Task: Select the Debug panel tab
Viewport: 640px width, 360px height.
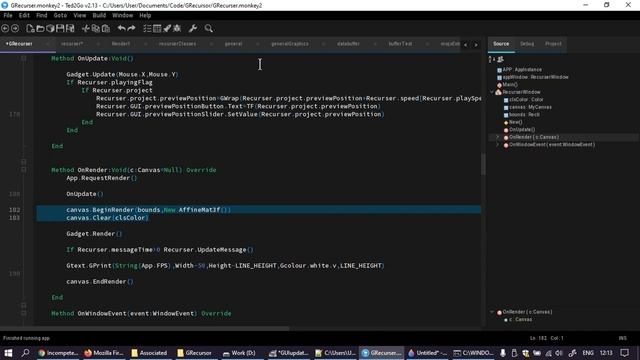Action: point(527,44)
